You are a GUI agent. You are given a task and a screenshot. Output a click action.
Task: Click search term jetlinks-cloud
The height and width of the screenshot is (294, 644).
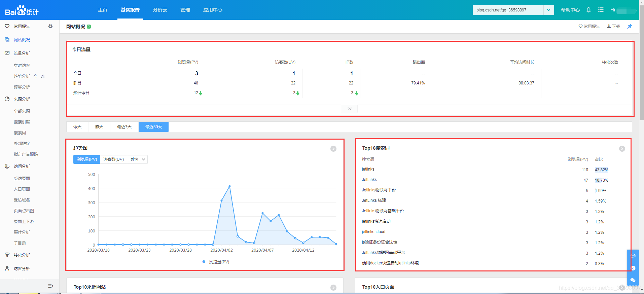pyautogui.click(x=373, y=232)
